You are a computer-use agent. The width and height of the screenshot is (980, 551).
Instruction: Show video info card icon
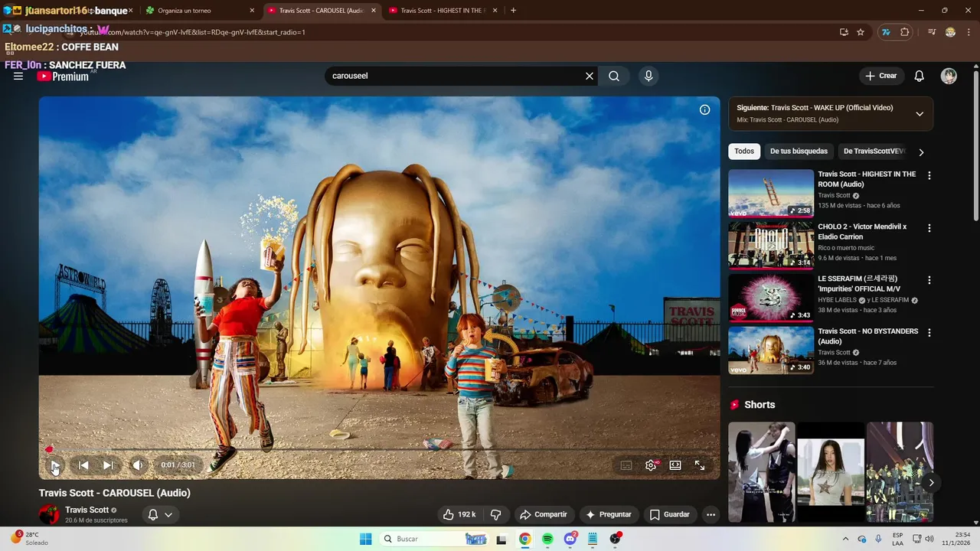[705, 109]
